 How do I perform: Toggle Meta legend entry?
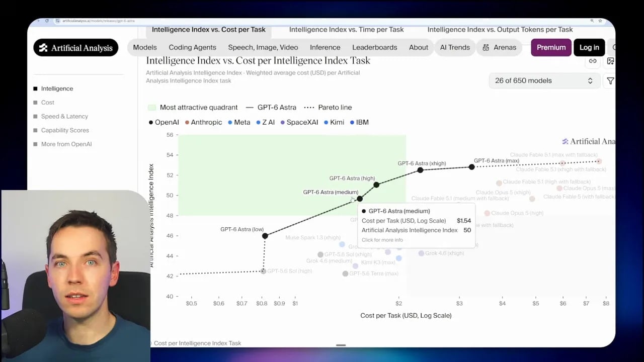[x=239, y=122]
